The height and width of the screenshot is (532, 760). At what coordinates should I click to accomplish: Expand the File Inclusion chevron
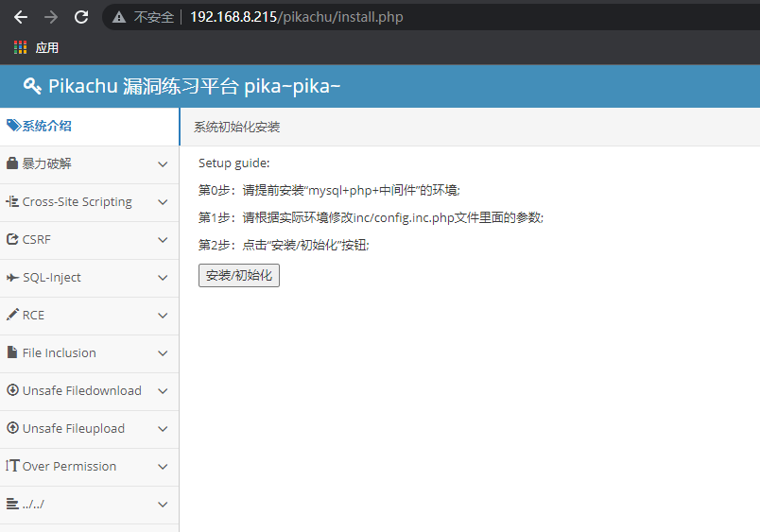pos(163,353)
